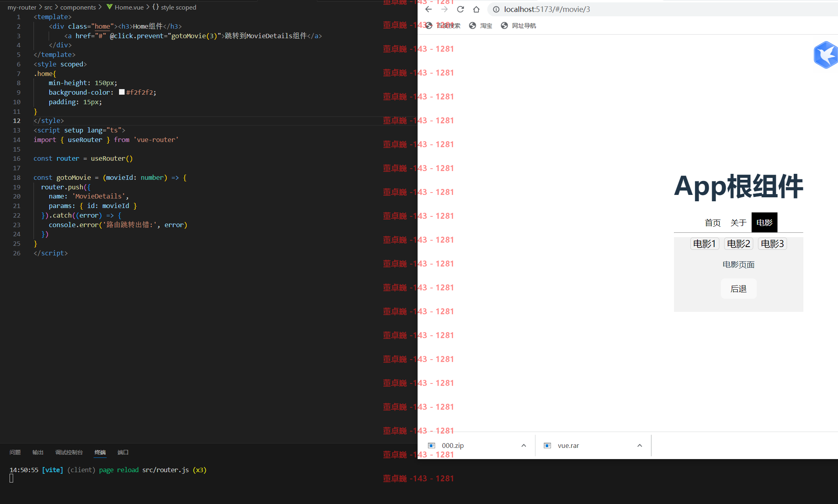Open the 首页 navigation link
Screen dimensions: 838x504
pos(713,222)
